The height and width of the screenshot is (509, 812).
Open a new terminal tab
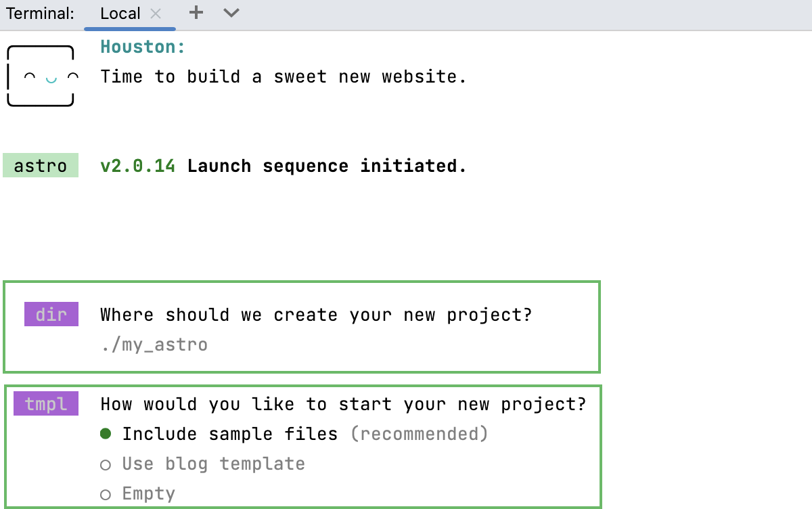(x=196, y=12)
